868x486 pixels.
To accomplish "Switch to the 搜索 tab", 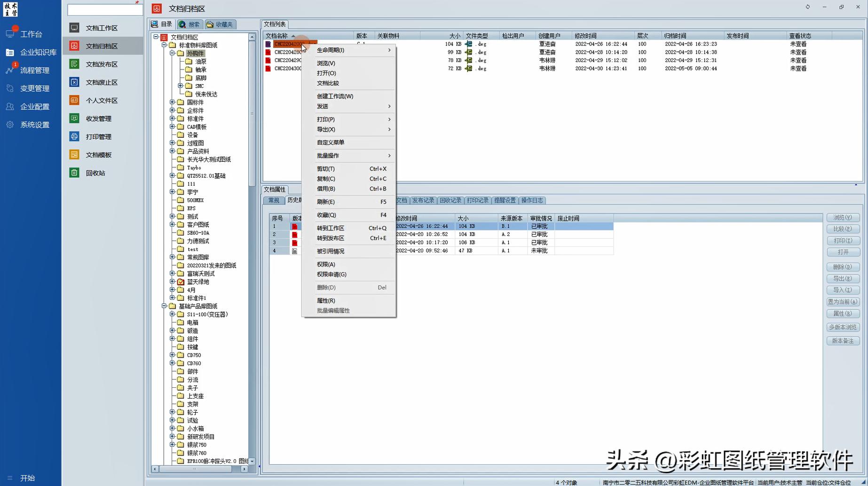I will point(189,24).
